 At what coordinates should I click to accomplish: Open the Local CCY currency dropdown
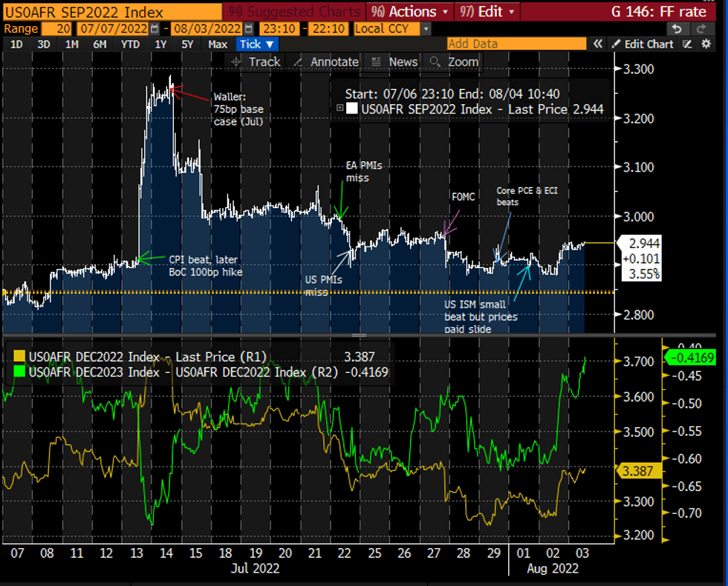[x=426, y=28]
